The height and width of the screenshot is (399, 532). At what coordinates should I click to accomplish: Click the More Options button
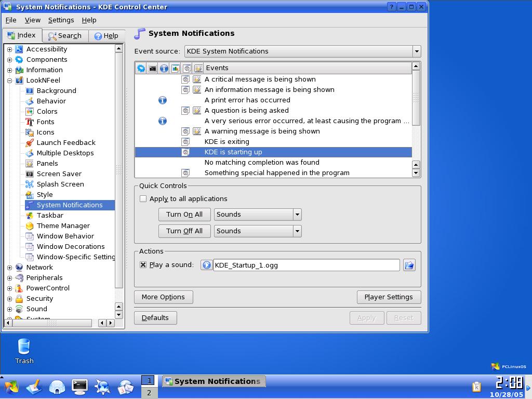coord(163,297)
